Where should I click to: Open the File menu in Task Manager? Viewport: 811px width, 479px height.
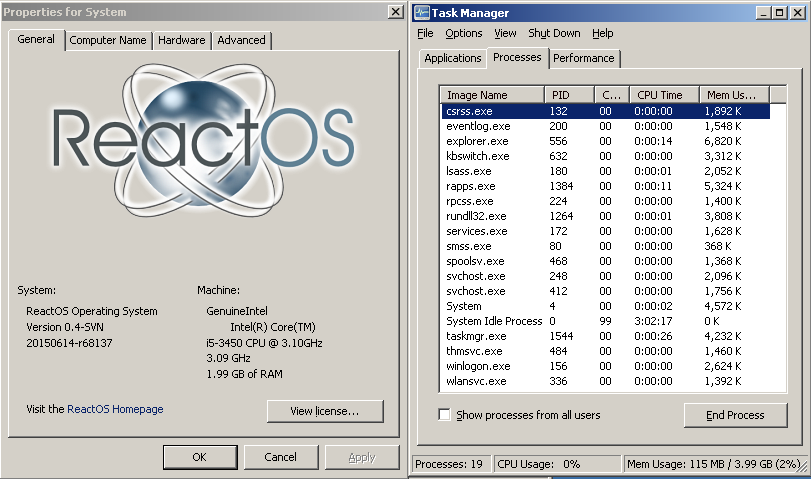[425, 33]
